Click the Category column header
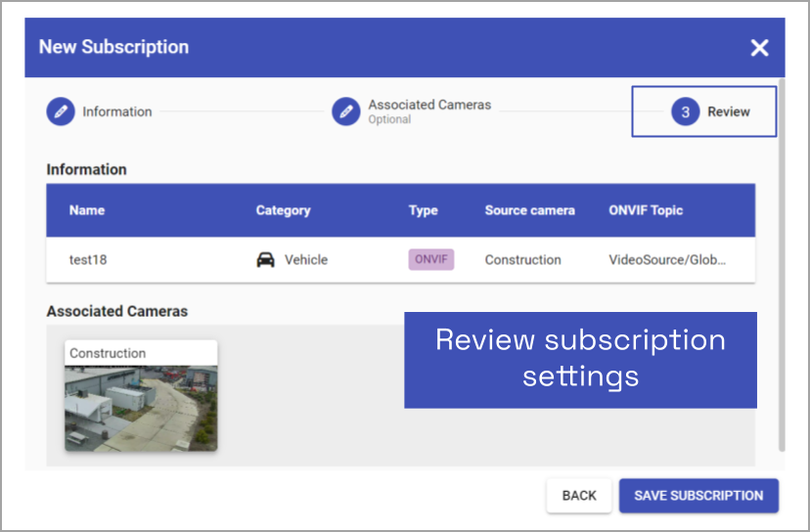Image resolution: width=810 pixels, height=532 pixels. (x=283, y=210)
